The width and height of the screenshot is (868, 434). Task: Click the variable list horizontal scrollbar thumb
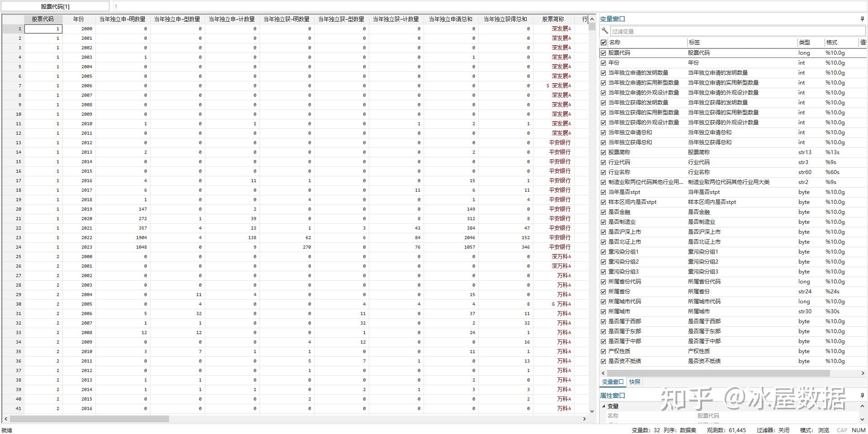(x=719, y=373)
